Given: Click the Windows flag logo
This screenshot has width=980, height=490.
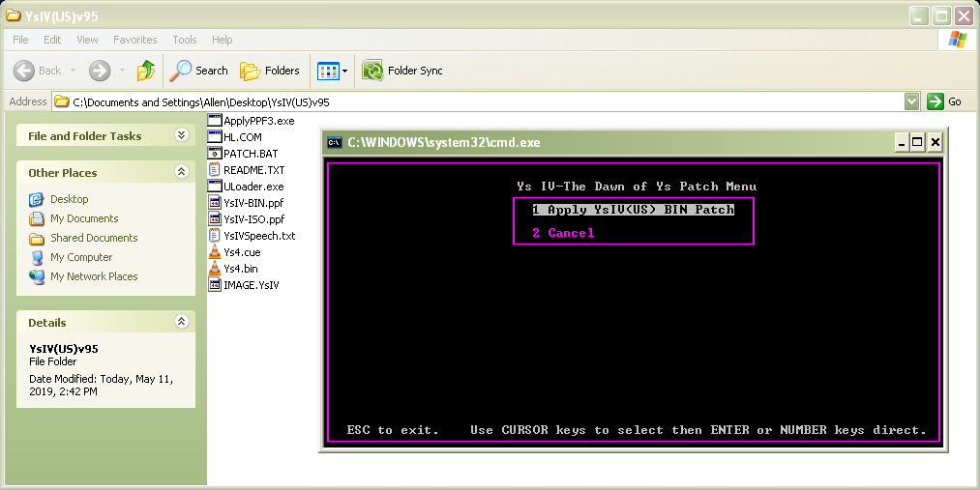Looking at the screenshot, I should 957,40.
